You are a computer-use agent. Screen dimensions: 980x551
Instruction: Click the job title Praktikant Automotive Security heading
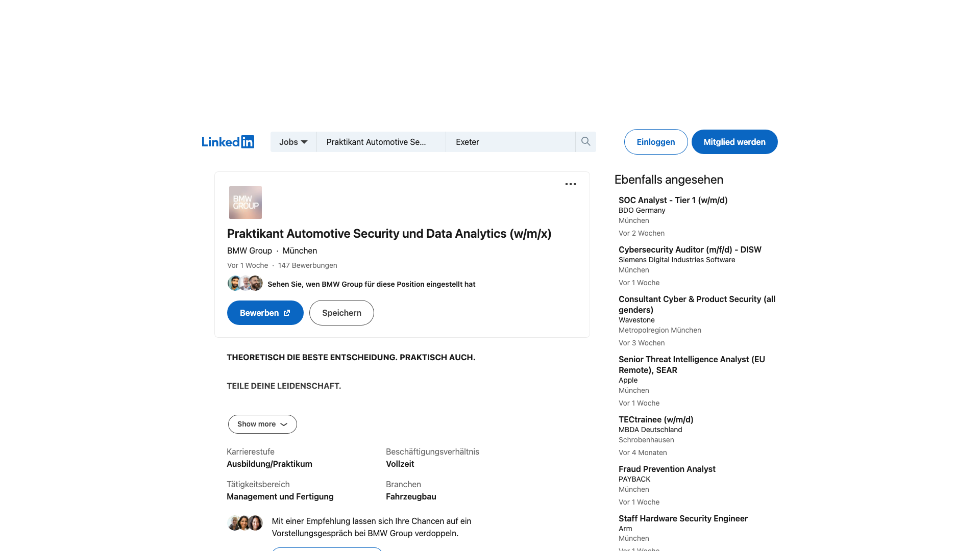(x=389, y=234)
